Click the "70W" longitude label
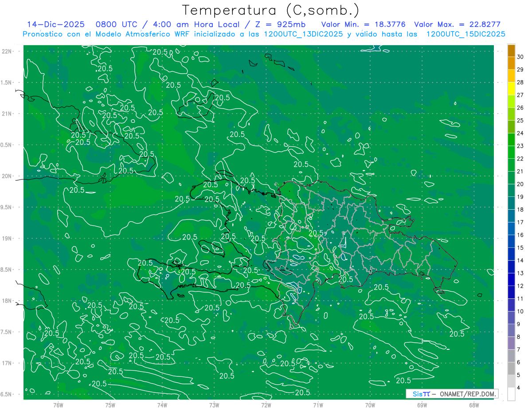The image size is (532, 411). 370,405
